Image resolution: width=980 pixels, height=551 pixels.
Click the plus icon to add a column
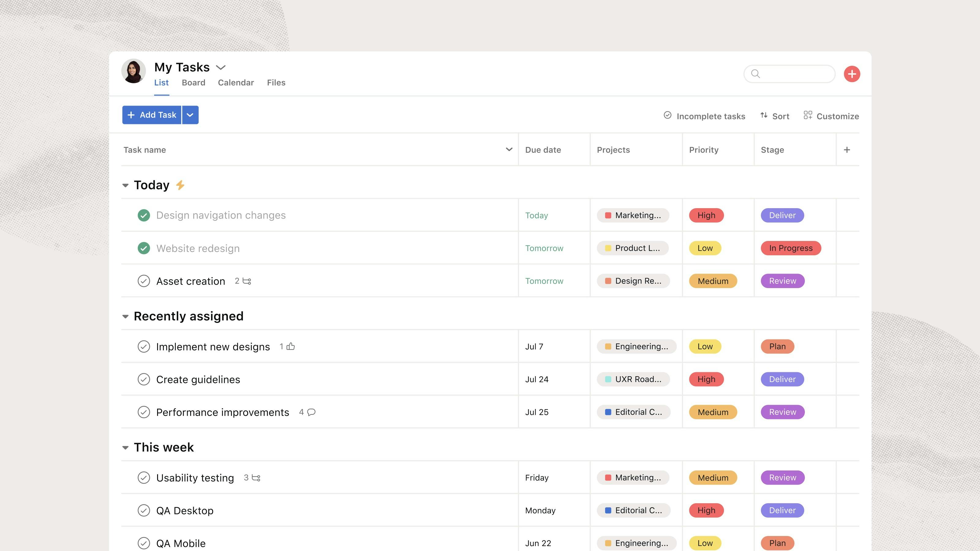point(847,149)
